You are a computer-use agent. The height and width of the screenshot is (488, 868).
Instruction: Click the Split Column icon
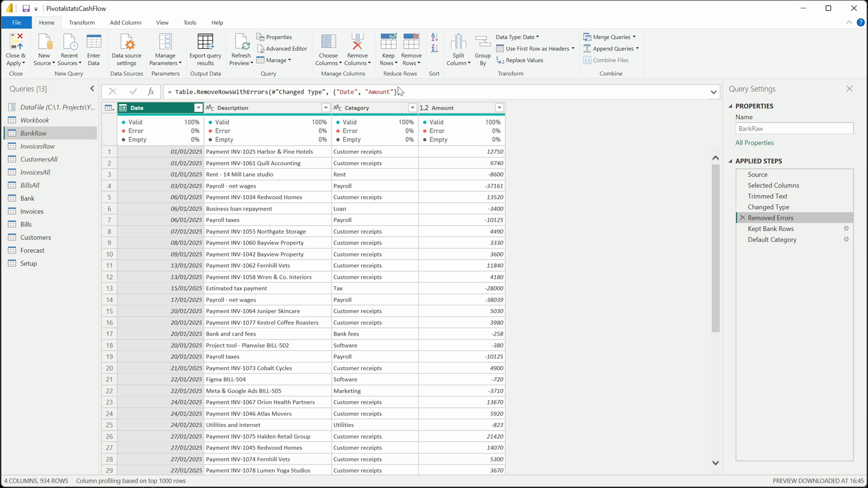tap(458, 42)
